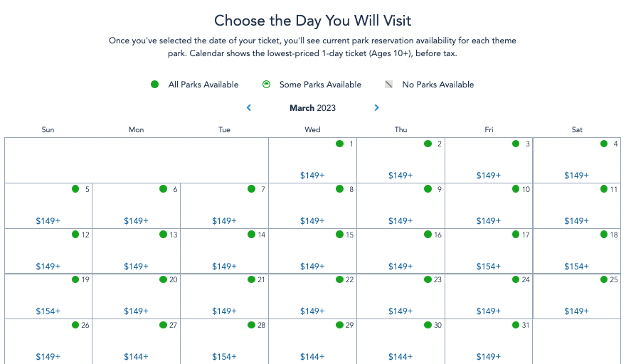
Task: Select March 14 date cell
Action: (x=224, y=251)
